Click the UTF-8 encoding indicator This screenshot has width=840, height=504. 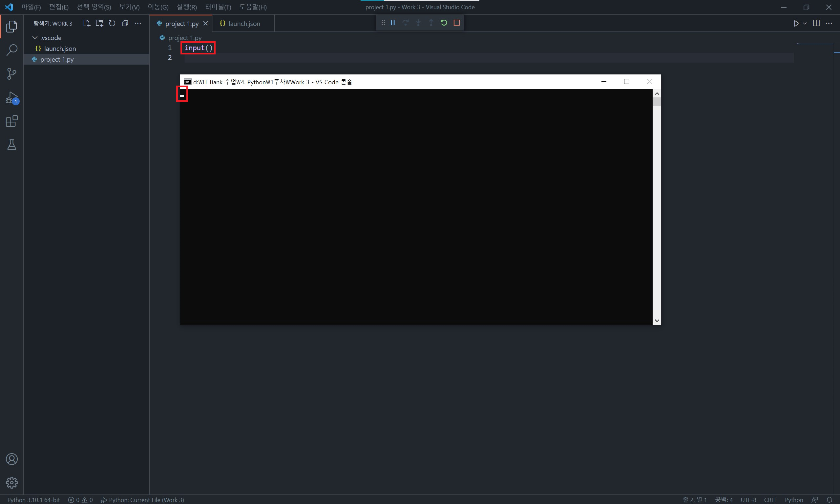tap(748, 500)
